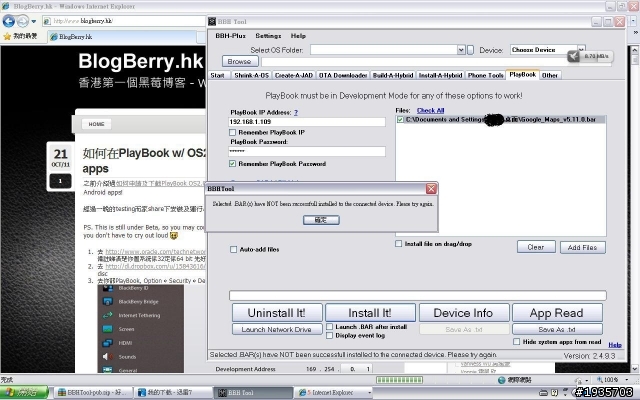The height and width of the screenshot is (400, 640).
Task: Enable the Auto-add files checkbox
Action: click(x=233, y=249)
